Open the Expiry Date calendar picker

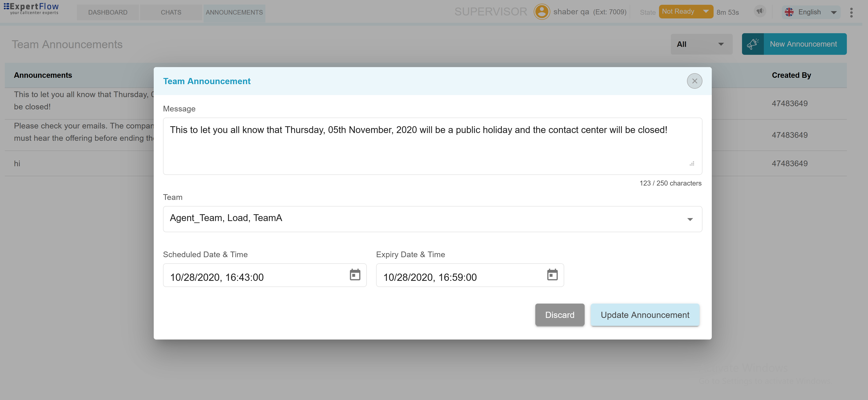552,275
